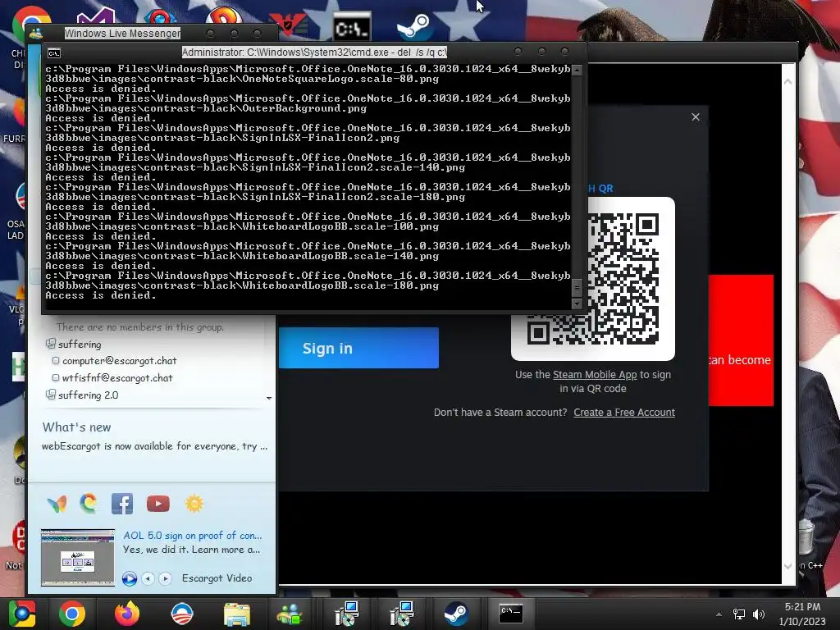Screen dimensions: 840x630
Task: Switch to second installer taskbar icon
Action: coord(402,614)
